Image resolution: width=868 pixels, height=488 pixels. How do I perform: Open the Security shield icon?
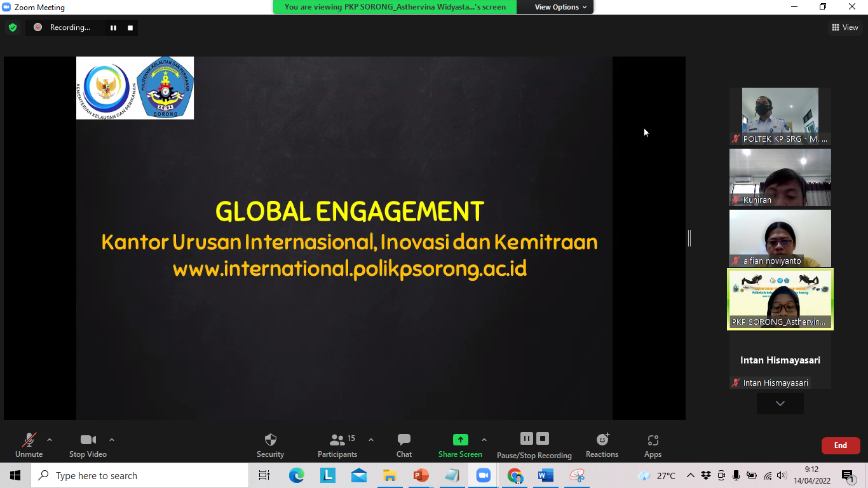click(270, 440)
